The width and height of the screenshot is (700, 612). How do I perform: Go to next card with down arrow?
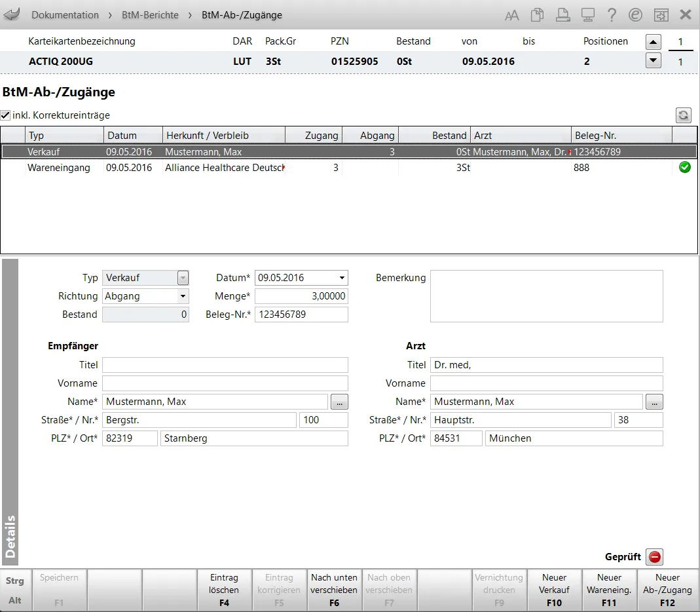click(x=653, y=60)
